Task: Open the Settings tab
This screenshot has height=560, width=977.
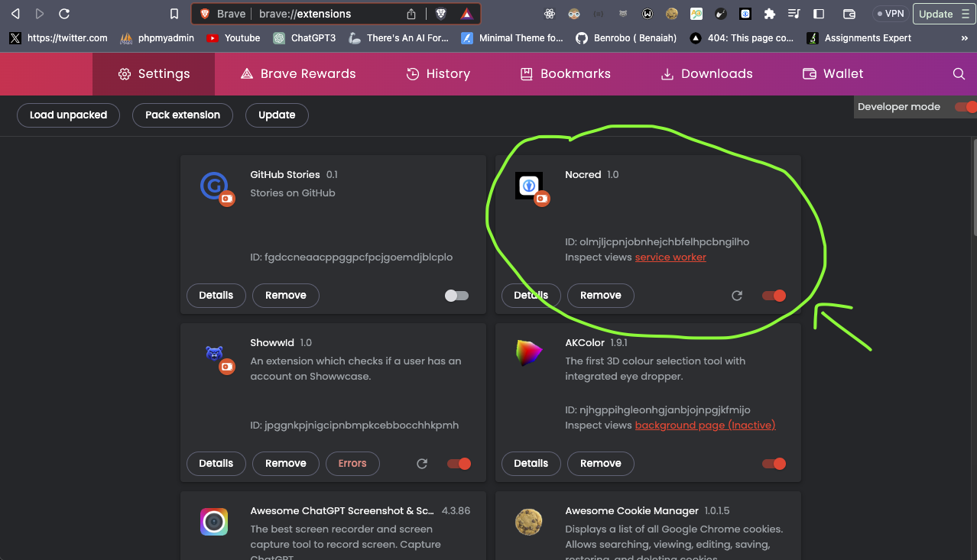Action: (154, 74)
